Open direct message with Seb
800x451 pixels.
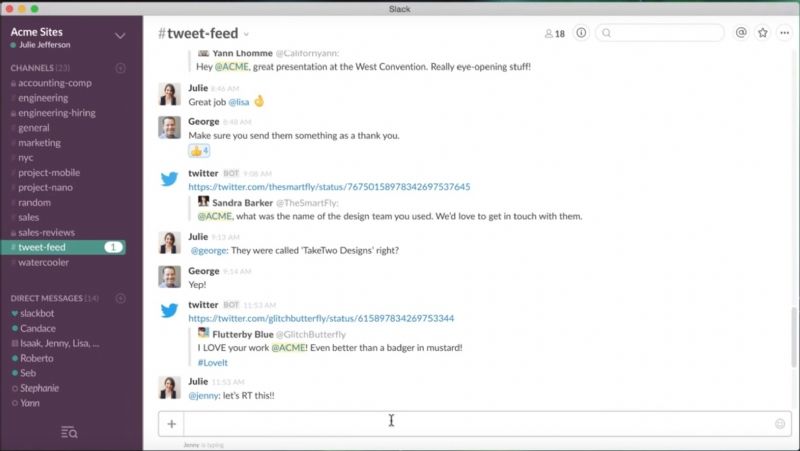[x=28, y=373]
